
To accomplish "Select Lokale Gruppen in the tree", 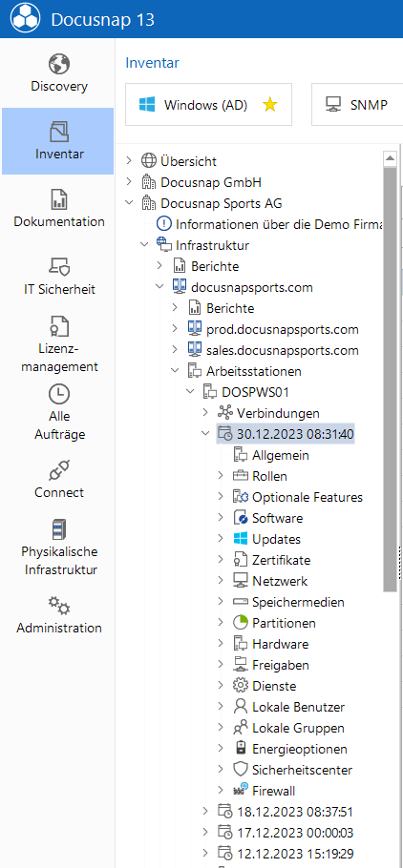I will click(298, 728).
